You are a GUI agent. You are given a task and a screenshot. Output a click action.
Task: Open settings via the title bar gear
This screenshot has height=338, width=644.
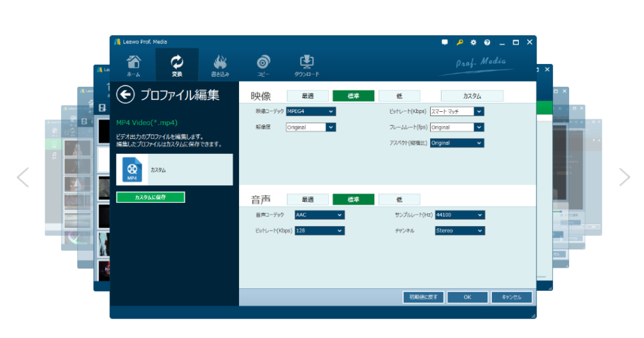point(474,42)
